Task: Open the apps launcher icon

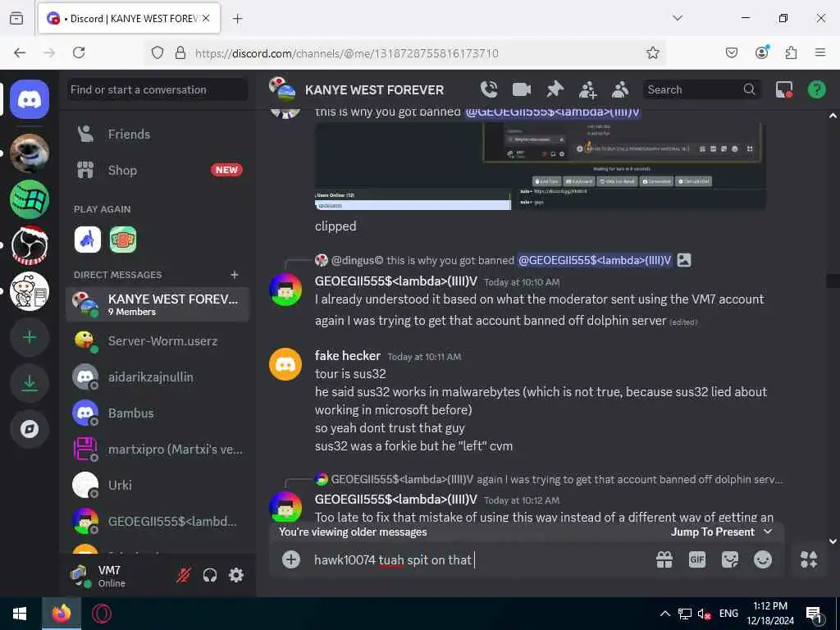Action: click(809, 559)
